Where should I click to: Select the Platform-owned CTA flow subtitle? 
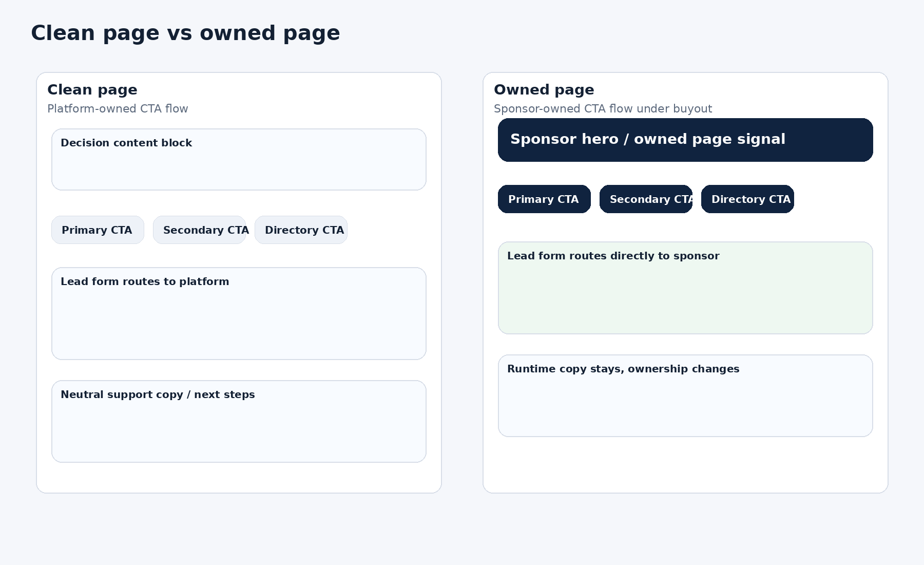[118, 108]
